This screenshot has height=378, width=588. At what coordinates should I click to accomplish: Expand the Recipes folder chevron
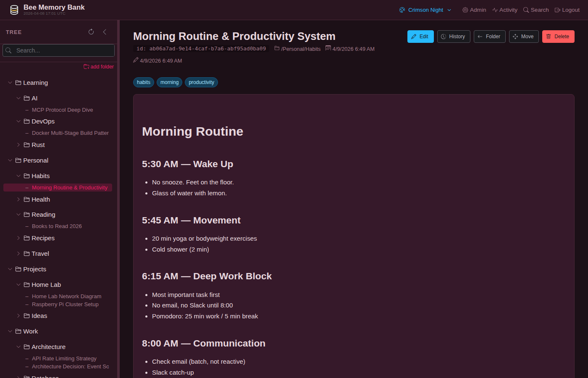[18, 238]
